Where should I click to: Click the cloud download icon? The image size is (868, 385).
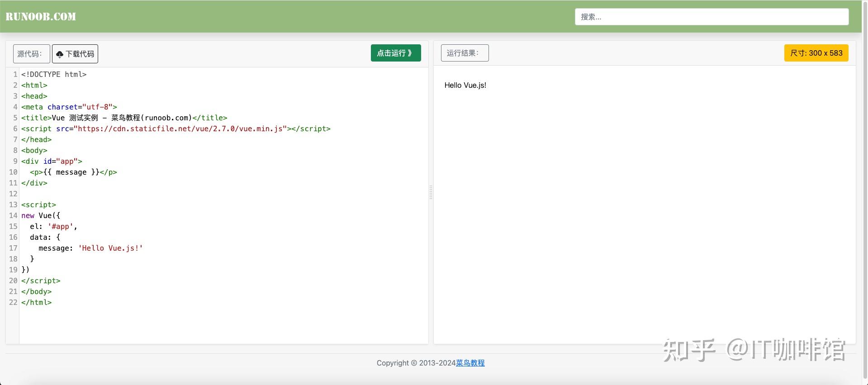pos(60,54)
